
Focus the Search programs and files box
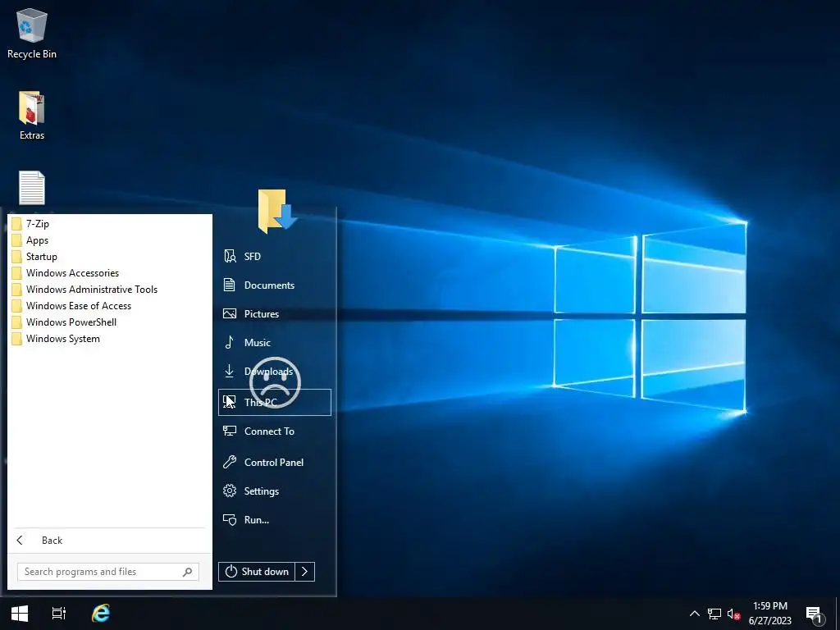[108, 572]
